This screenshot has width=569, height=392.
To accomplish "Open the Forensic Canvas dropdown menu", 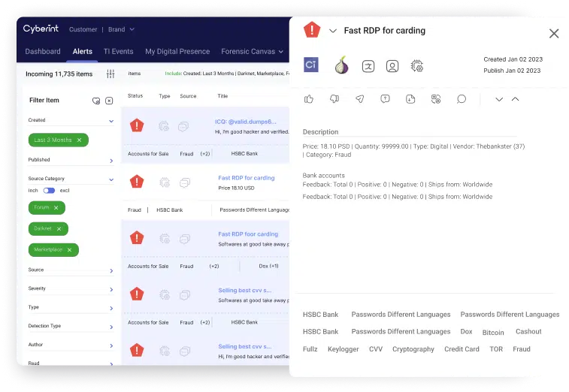I will [253, 52].
